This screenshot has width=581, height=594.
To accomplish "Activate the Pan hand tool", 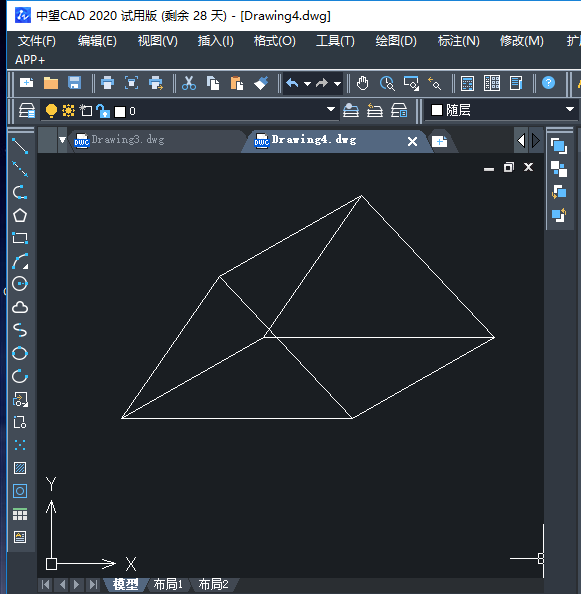I will [362, 83].
